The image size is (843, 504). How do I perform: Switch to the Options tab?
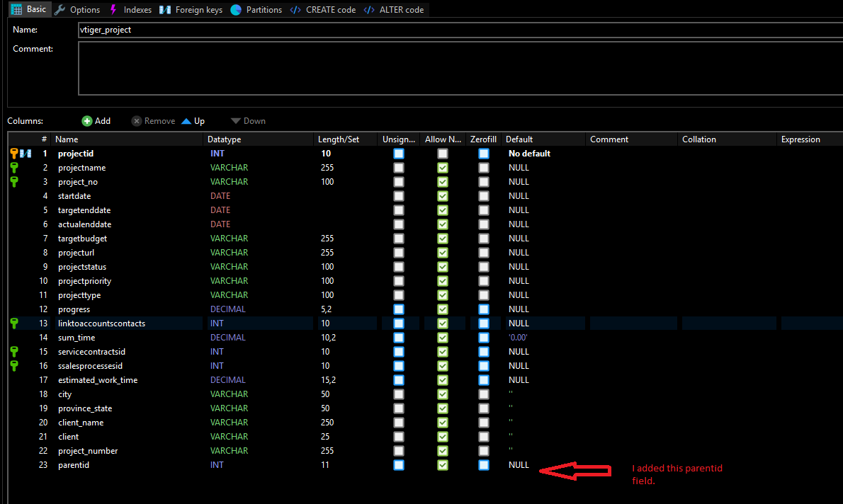[77, 10]
